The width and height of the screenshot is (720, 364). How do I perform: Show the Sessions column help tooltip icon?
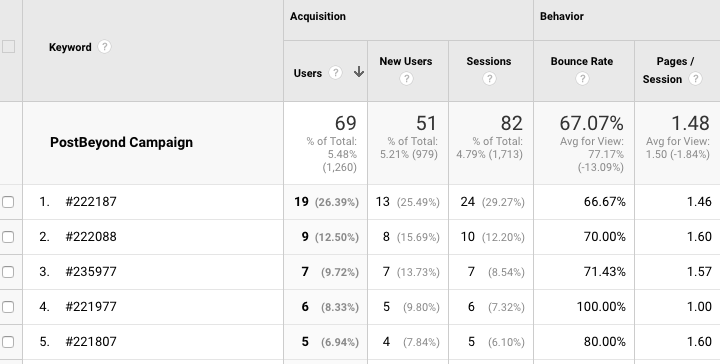click(489, 79)
